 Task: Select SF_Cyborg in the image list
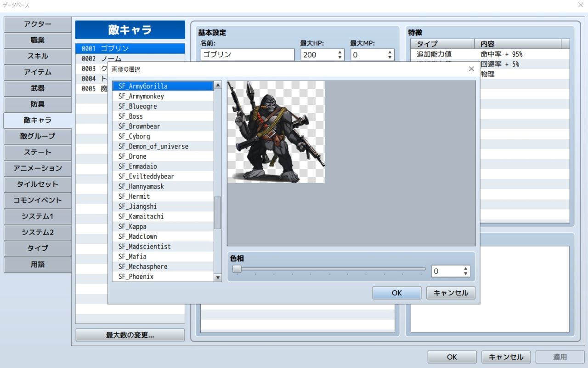(x=163, y=136)
